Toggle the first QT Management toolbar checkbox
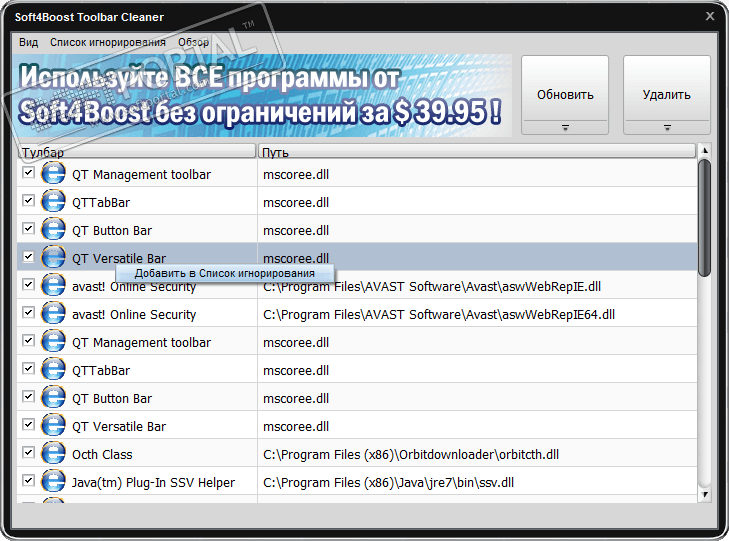Screen dimensions: 729x541 [28, 172]
